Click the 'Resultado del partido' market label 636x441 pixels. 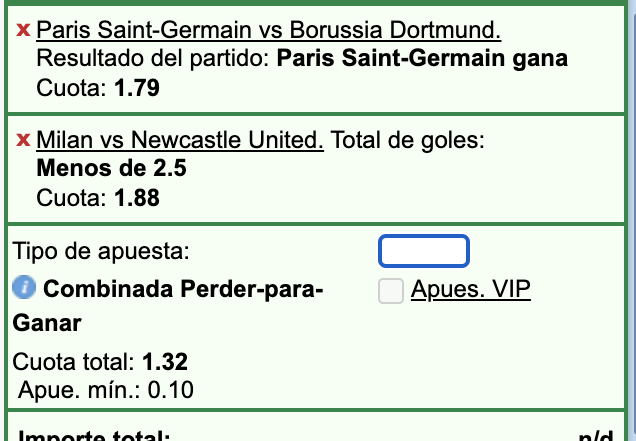153,59
